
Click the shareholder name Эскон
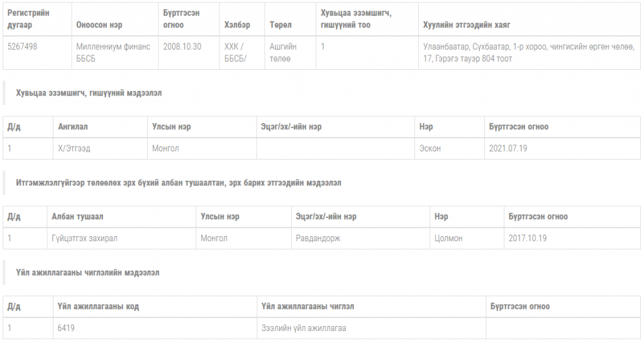(x=430, y=148)
